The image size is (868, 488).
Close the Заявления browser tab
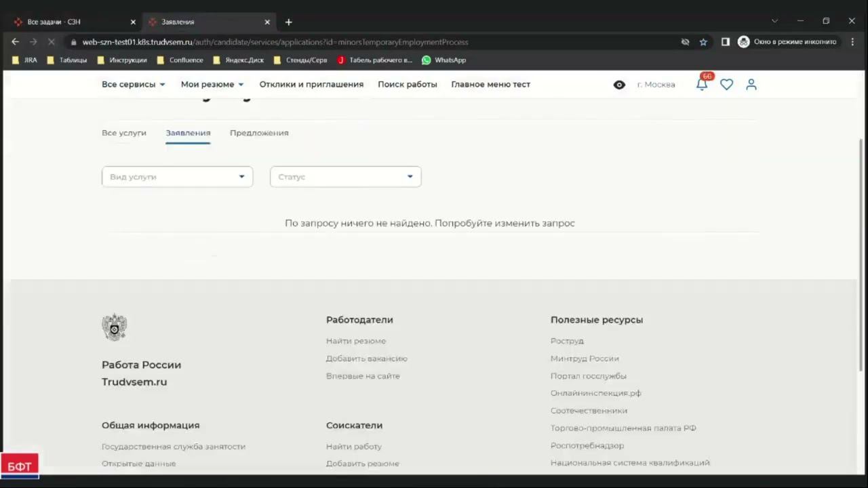coord(267,22)
